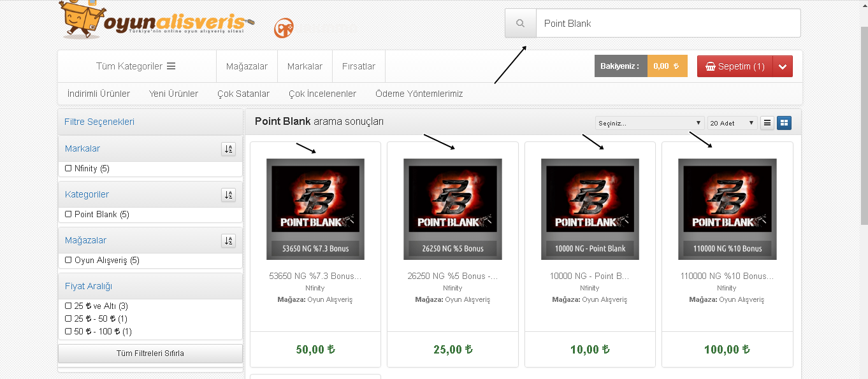Expand the Sepetim cart dropdown arrow
This screenshot has width=868, height=379.
pyautogui.click(x=783, y=66)
